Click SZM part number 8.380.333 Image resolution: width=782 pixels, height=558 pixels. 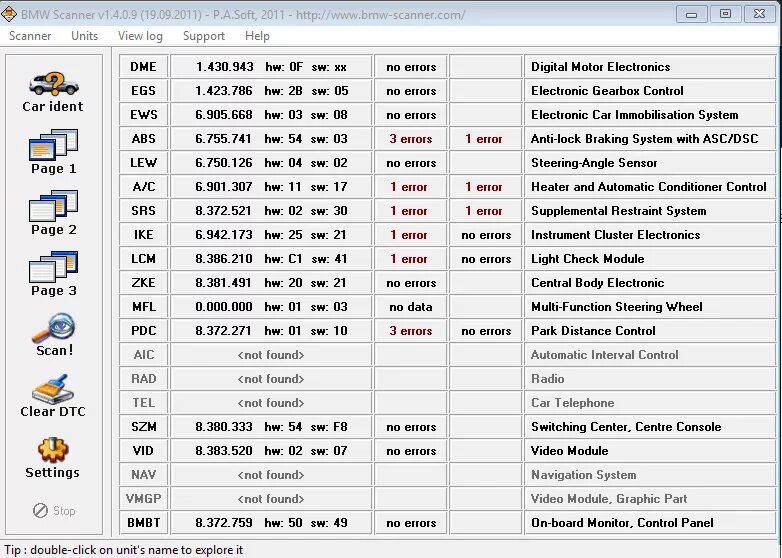[x=224, y=427]
